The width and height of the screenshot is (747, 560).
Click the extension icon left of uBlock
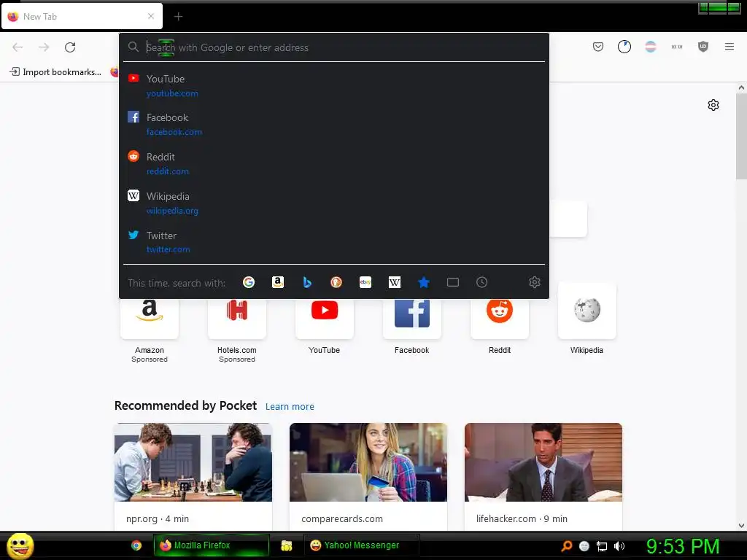coord(677,47)
